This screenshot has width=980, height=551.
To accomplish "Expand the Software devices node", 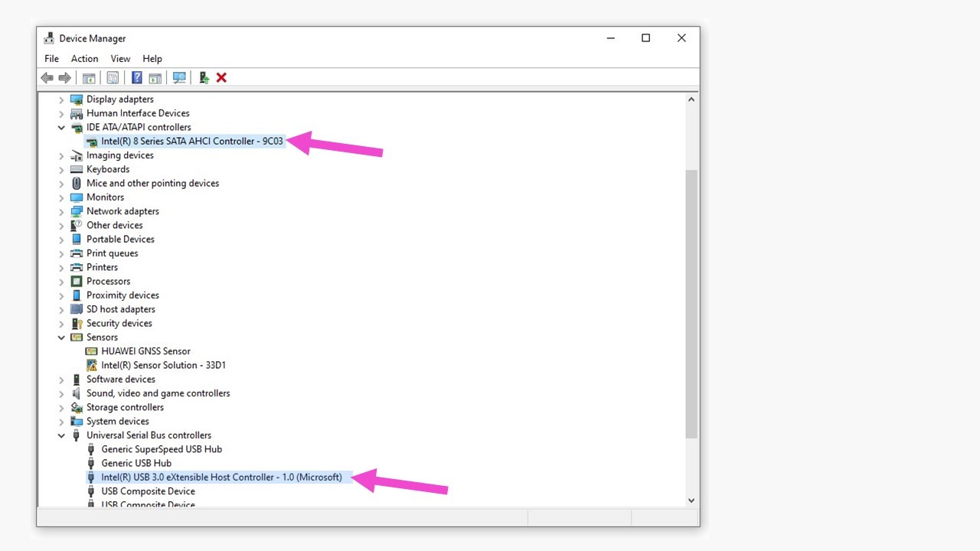I will (62, 379).
